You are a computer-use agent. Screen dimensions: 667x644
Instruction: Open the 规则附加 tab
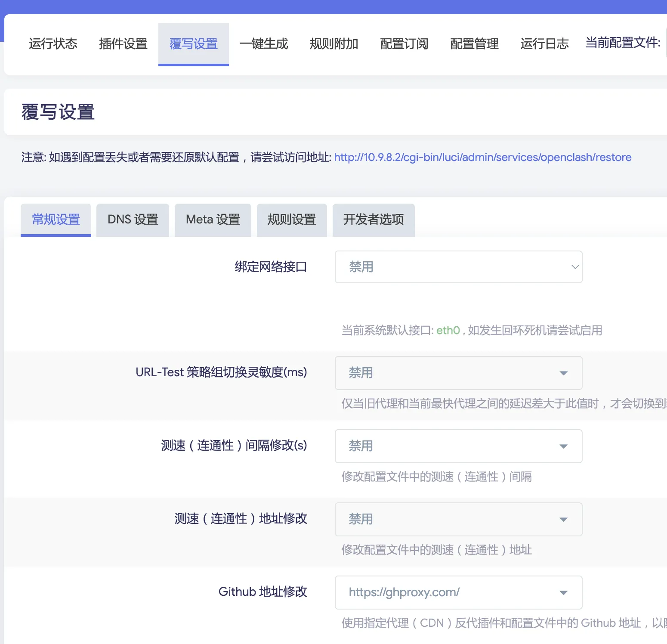[x=333, y=44]
